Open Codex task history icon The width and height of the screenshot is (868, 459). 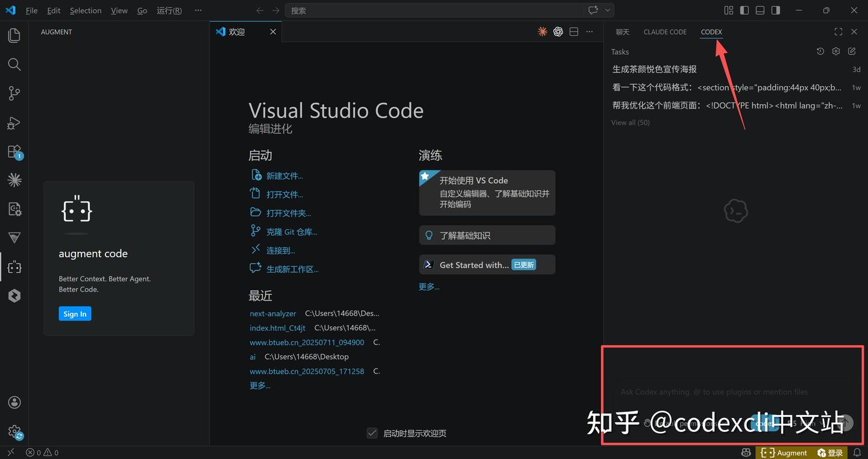(x=820, y=52)
